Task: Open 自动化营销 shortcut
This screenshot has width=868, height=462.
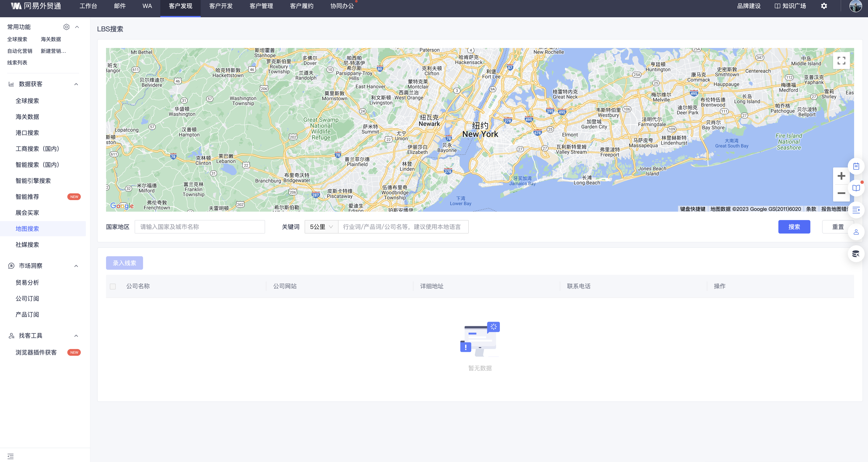Action: (20, 51)
